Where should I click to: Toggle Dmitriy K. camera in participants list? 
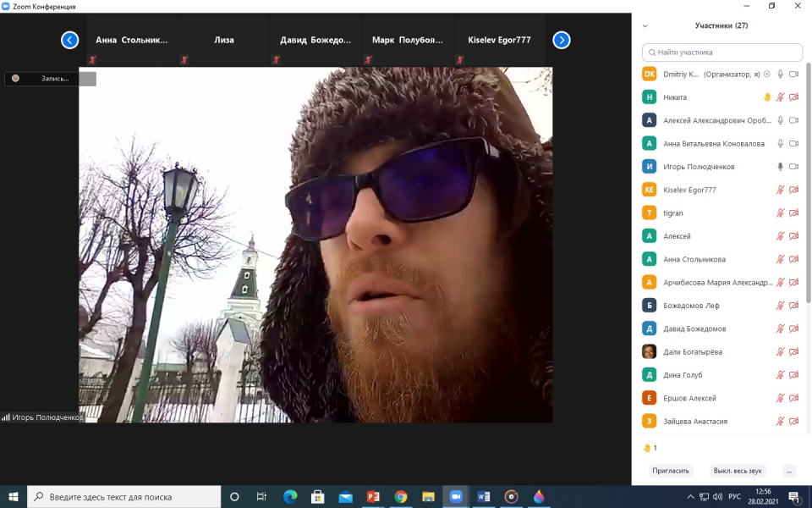point(794,75)
